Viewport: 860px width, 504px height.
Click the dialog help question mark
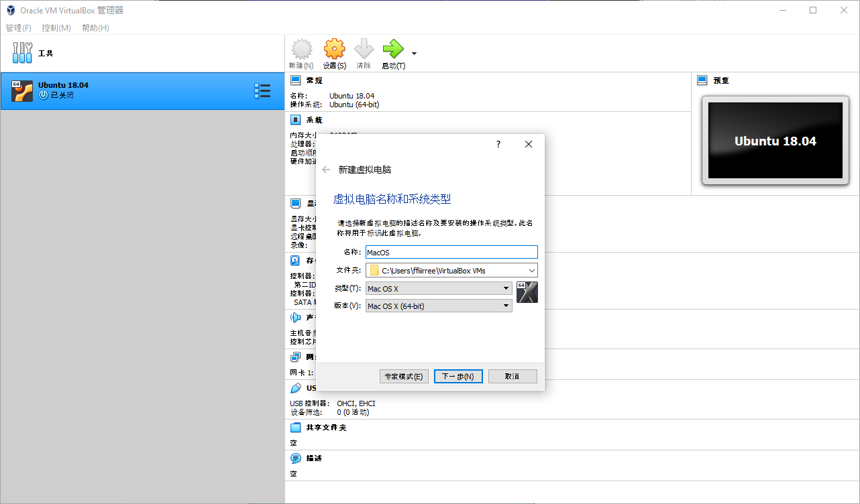pos(498,144)
